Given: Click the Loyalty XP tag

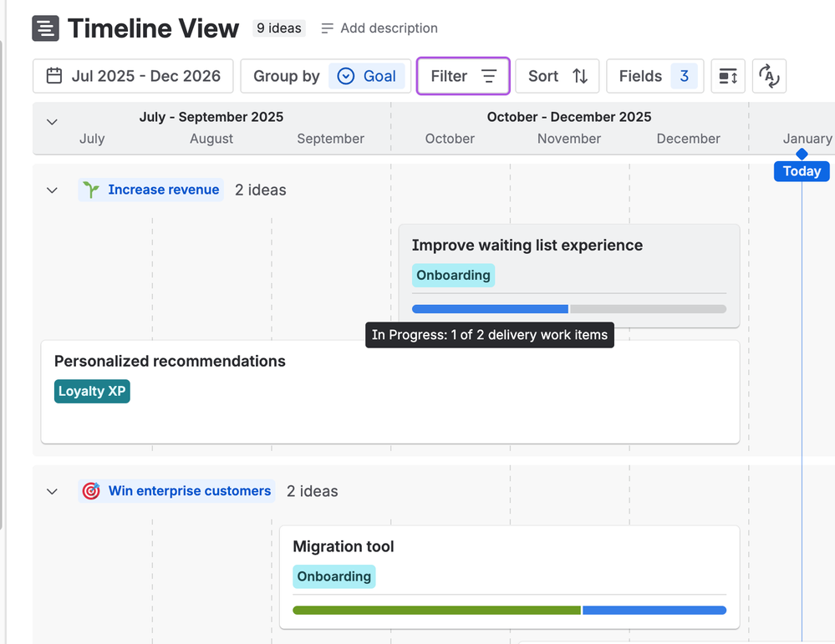Looking at the screenshot, I should [92, 391].
